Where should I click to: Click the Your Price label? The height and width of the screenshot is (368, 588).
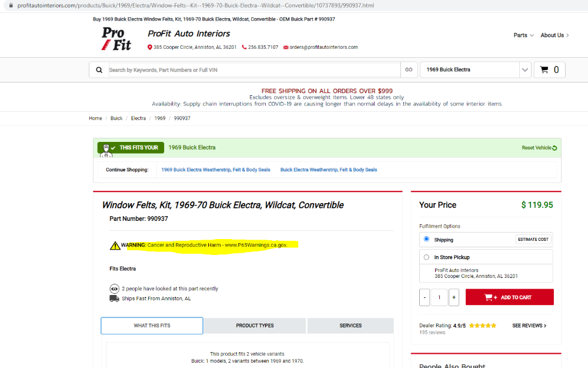click(437, 205)
